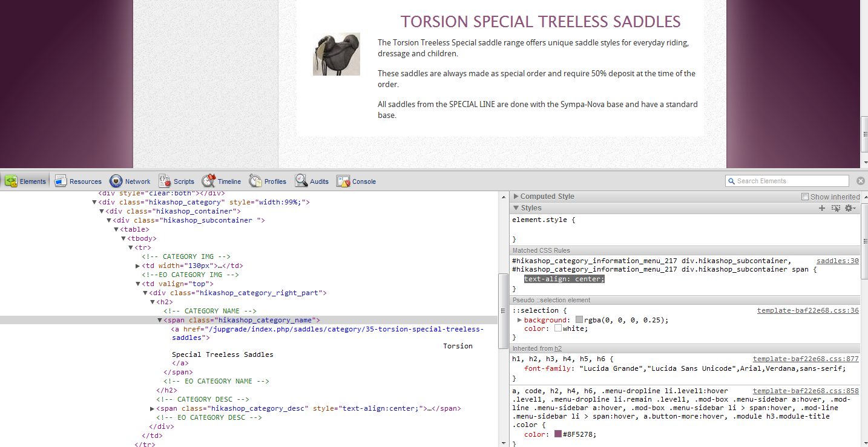Viewport: 868px width, 447px height.
Task: Collapse the hikashop_category_name span node
Action: tap(160, 320)
